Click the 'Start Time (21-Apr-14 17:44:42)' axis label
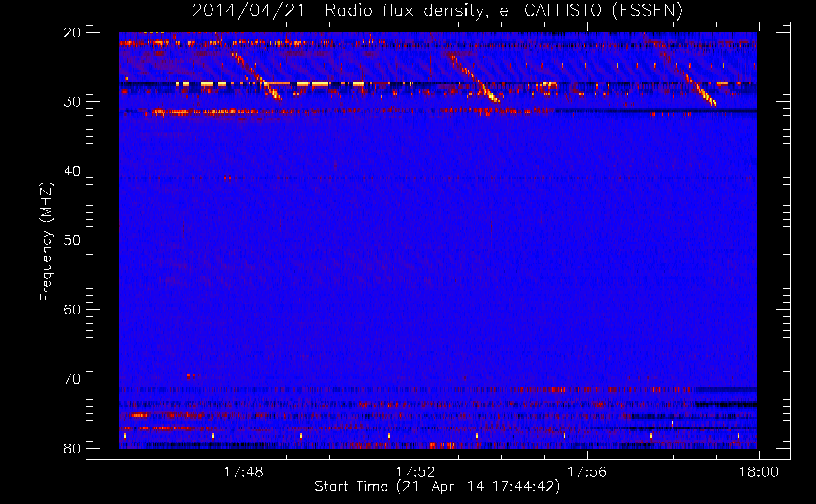The width and height of the screenshot is (816, 504). (437, 487)
